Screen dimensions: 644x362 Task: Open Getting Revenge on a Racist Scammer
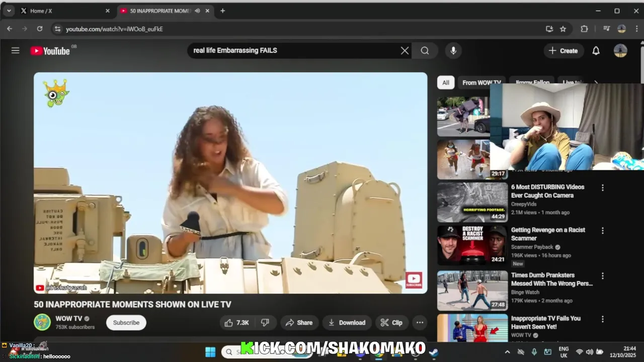[x=548, y=234]
